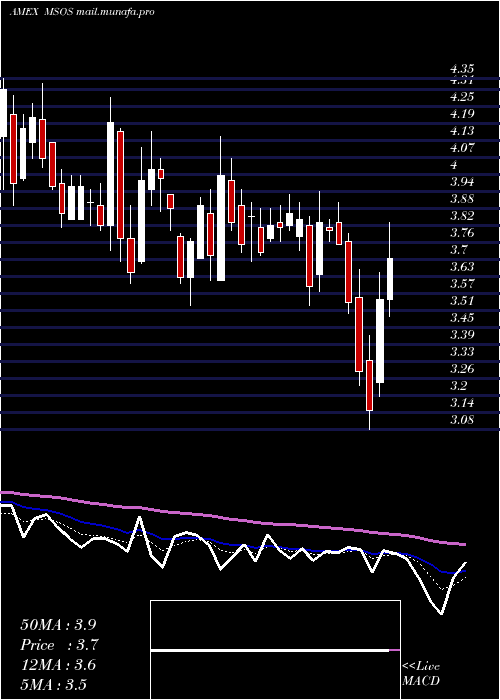Click the 3.94 price axis label

[462, 182]
